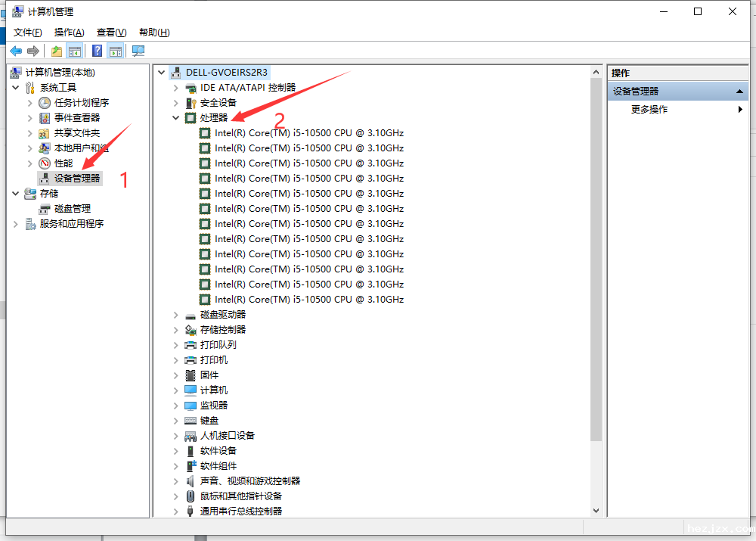756x541 pixels.
Task: Click the 存储控制器 icon
Action: pos(191,330)
